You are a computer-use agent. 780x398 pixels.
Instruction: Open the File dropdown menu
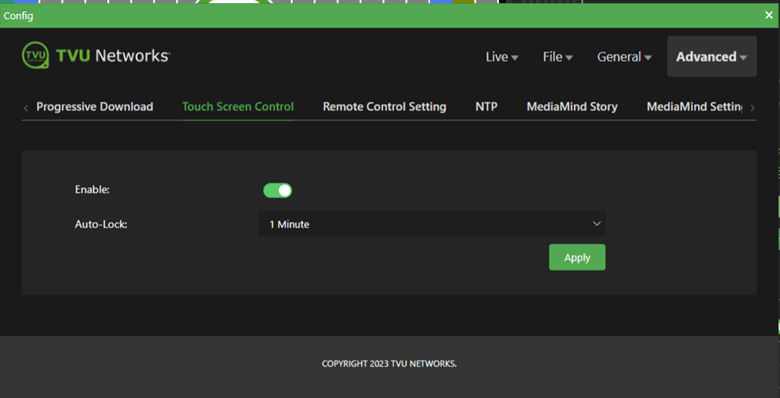point(558,57)
